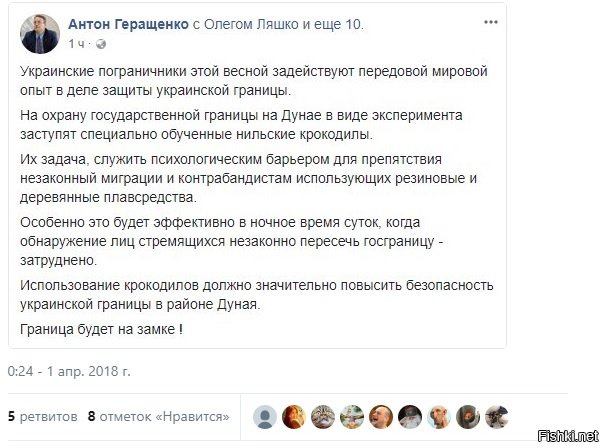Click the bald man on light-blue avatar

click(439, 417)
